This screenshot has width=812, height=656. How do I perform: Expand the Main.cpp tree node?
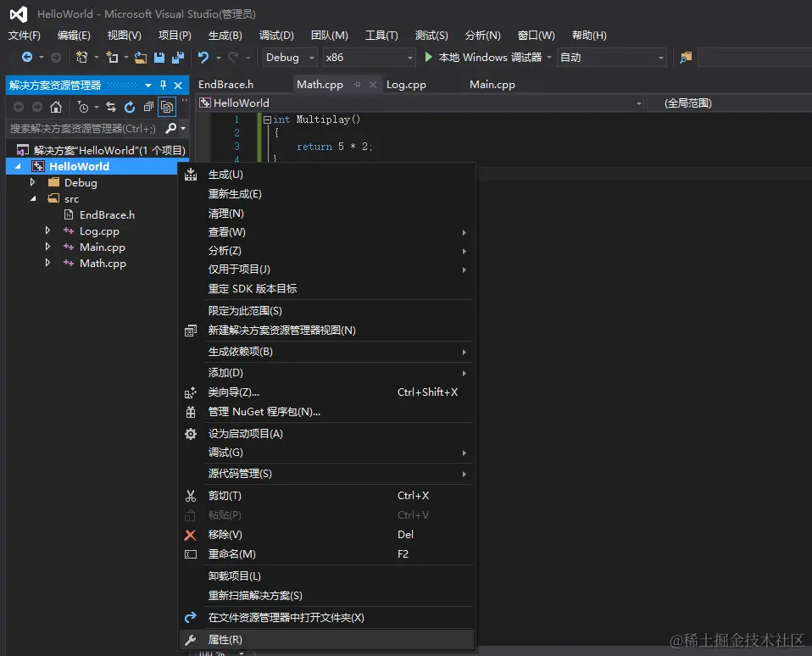pyautogui.click(x=47, y=247)
